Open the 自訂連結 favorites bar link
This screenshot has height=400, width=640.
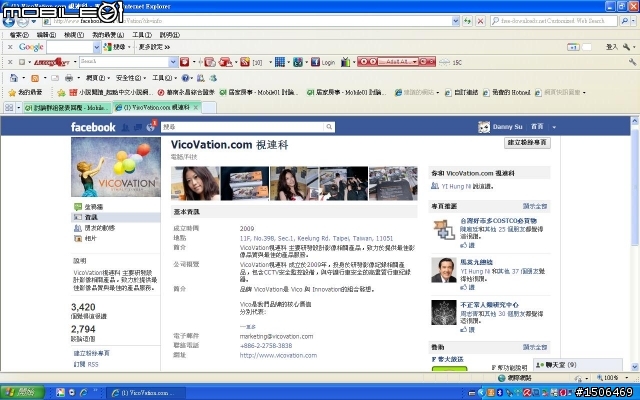coord(461,93)
